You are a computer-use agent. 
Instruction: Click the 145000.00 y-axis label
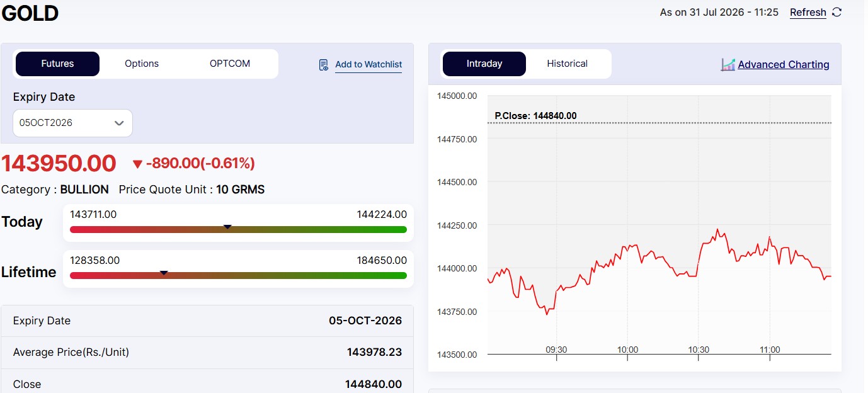[x=457, y=96]
